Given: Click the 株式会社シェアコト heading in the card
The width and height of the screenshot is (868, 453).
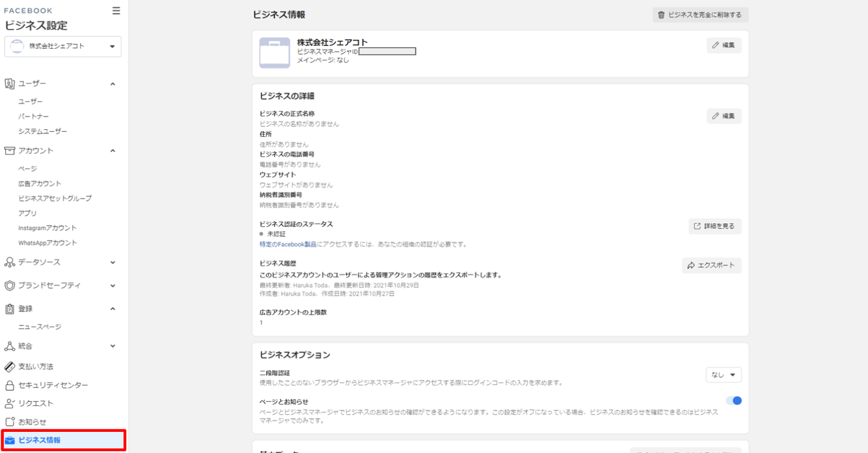Looking at the screenshot, I should [x=333, y=42].
